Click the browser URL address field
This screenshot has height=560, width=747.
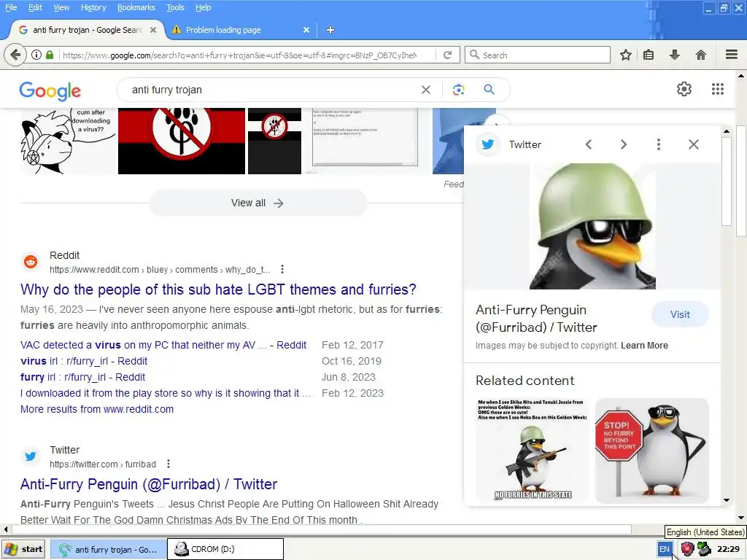coord(247,55)
